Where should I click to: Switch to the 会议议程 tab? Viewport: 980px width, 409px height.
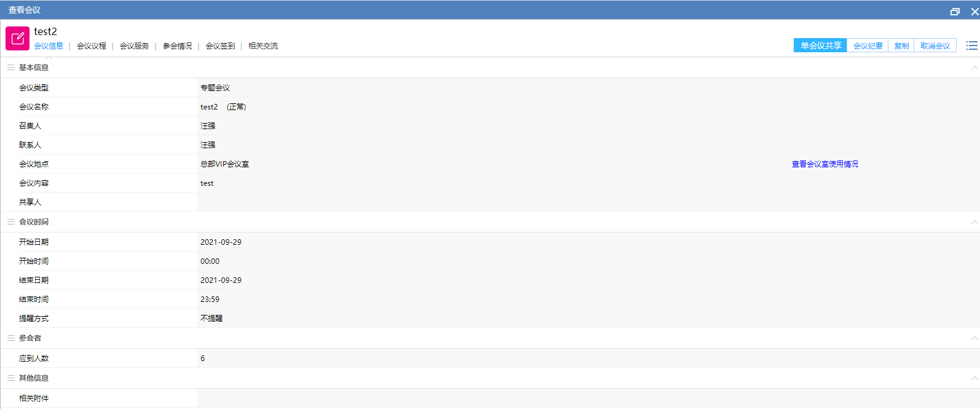[x=92, y=46]
